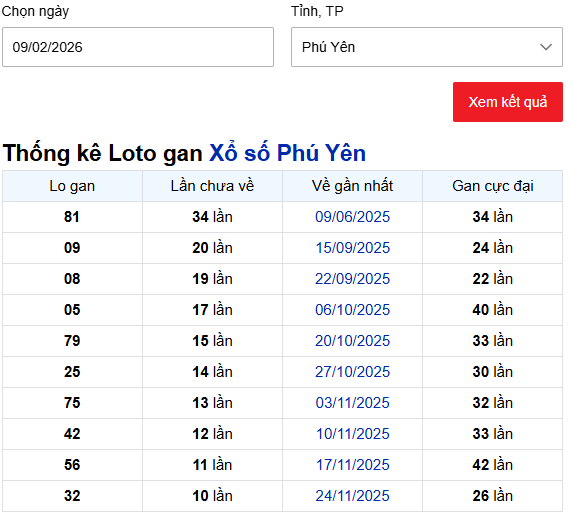Select lo gan number 79
Image resolution: width=571 pixels, height=521 pixels.
pyautogui.click(x=72, y=341)
